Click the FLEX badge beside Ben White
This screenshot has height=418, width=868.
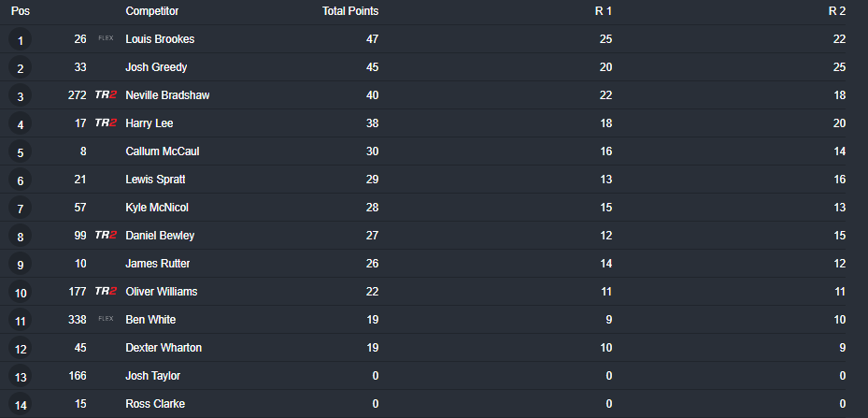(x=106, y=320)
